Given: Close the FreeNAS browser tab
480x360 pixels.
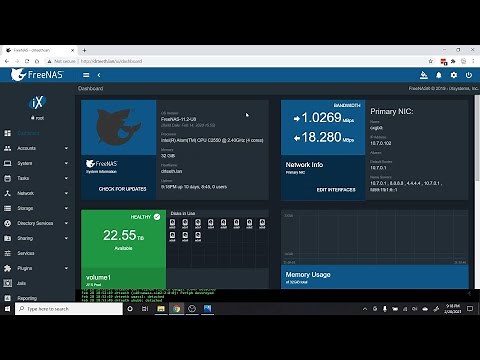Looking at the screenshot, I should tap(73, 50).
